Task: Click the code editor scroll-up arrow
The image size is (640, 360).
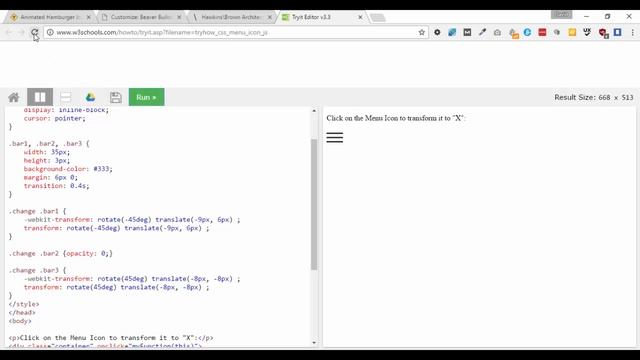Action: point(314,111)
